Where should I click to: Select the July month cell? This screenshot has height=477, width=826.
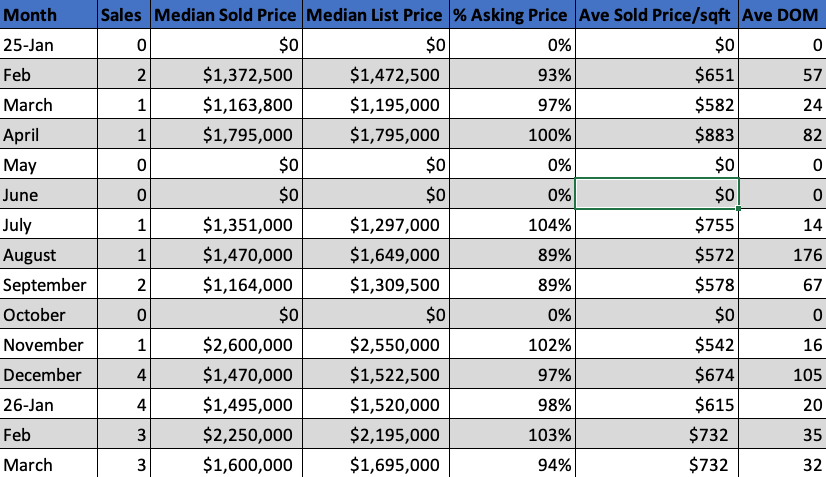coord(49,225)
